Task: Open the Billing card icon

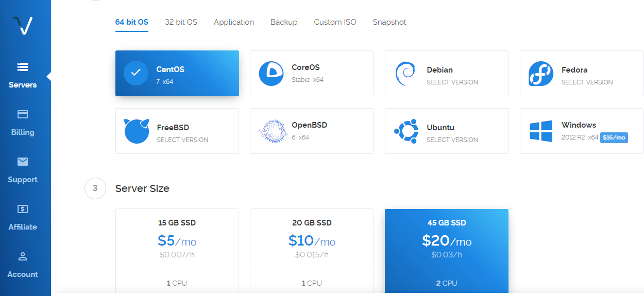Action: pos(23,114)
